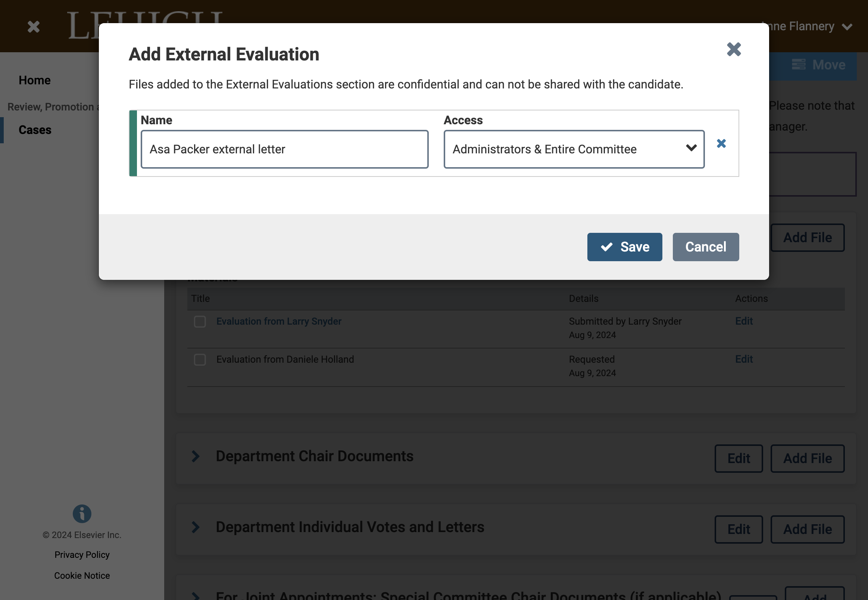Save the external evaluation
Screen dimensions: 868x600
624,247
